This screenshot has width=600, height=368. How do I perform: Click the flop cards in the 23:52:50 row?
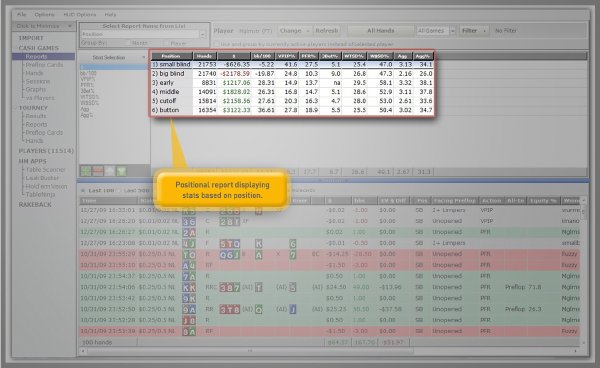[230, 309]
